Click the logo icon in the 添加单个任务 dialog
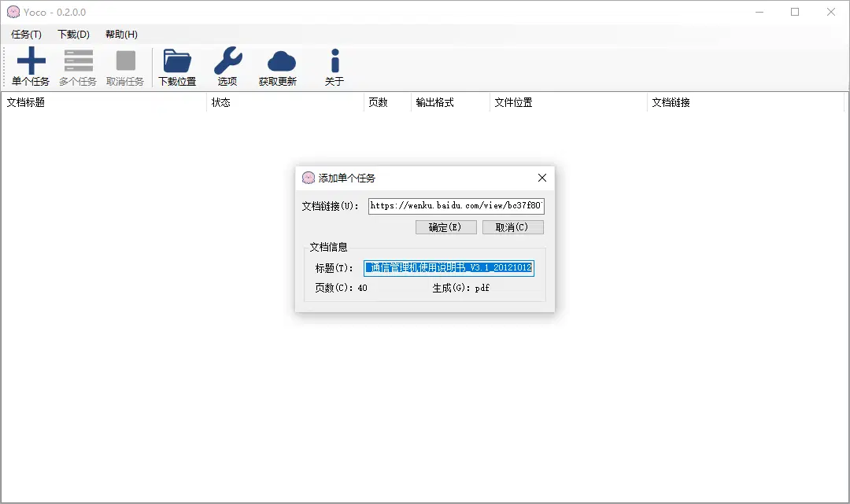This screenshot has width=850, height=504. 309,178
